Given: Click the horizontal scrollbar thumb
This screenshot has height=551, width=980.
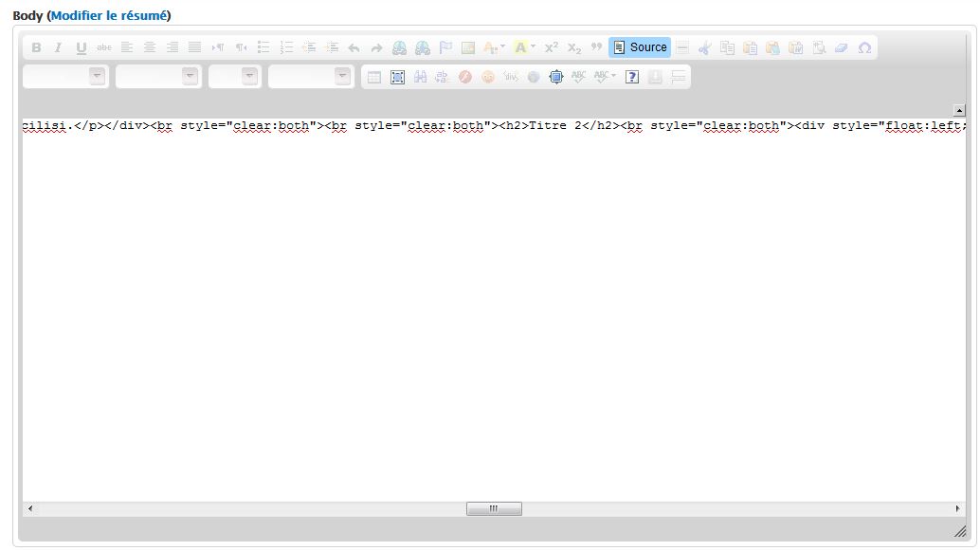Looking at the screenshot, I should [x=493, y=509].
